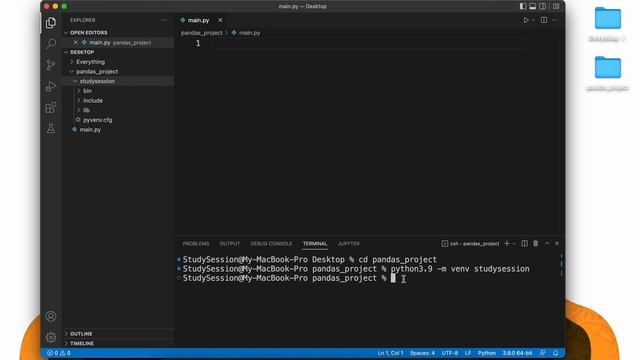Click the terminal scrollbar
Screen dimensions: 640x360
click(x=562, y=265)
